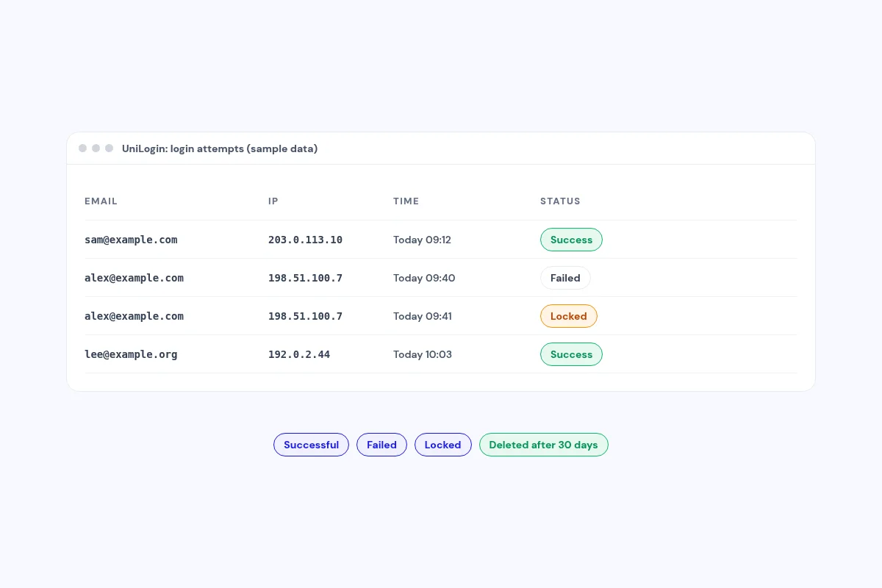Click the STATUS column header

click(x=560, y=201)
